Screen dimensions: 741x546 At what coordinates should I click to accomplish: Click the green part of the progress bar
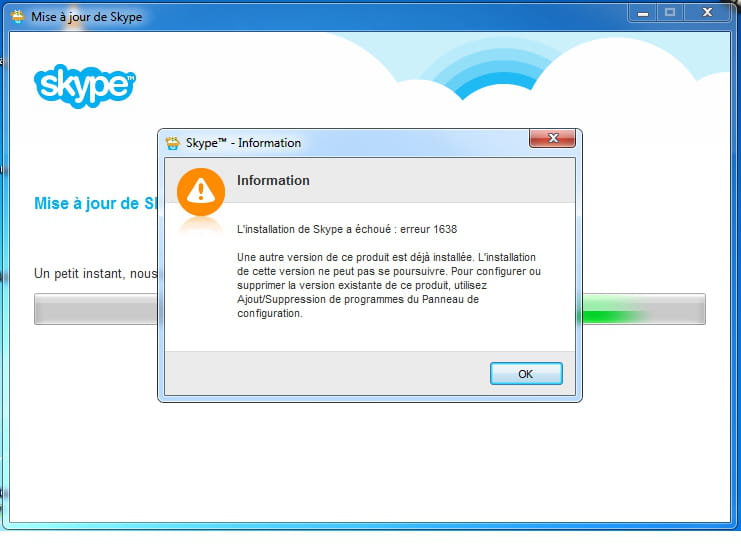point(613,314)
